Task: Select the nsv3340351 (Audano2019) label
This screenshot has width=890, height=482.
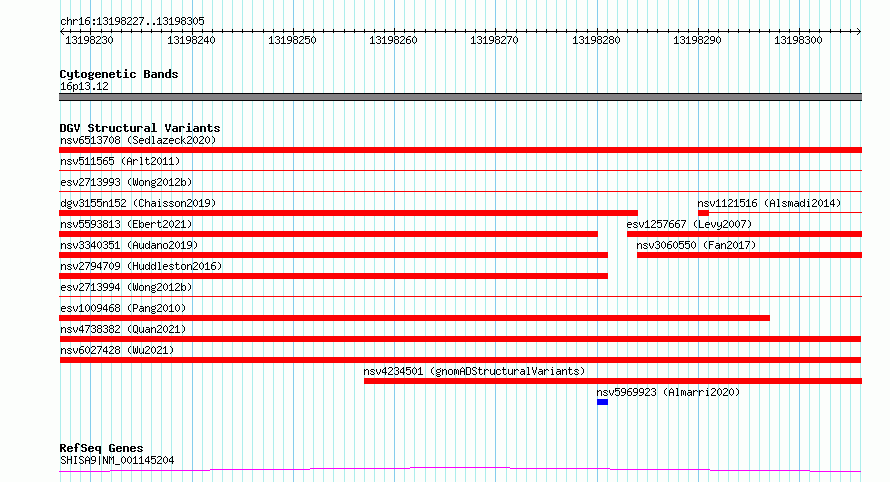Action: click(x=129, y=245)
